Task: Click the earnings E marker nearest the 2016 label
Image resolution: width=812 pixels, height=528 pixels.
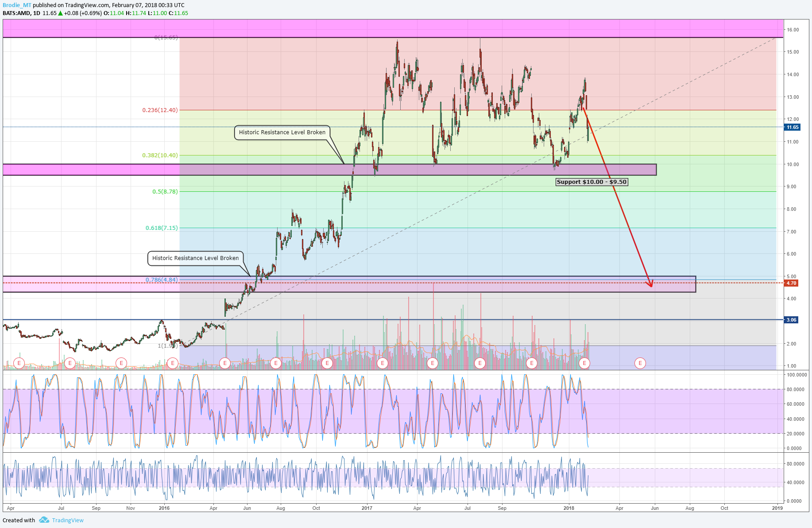Action: (x=173, y=363)
